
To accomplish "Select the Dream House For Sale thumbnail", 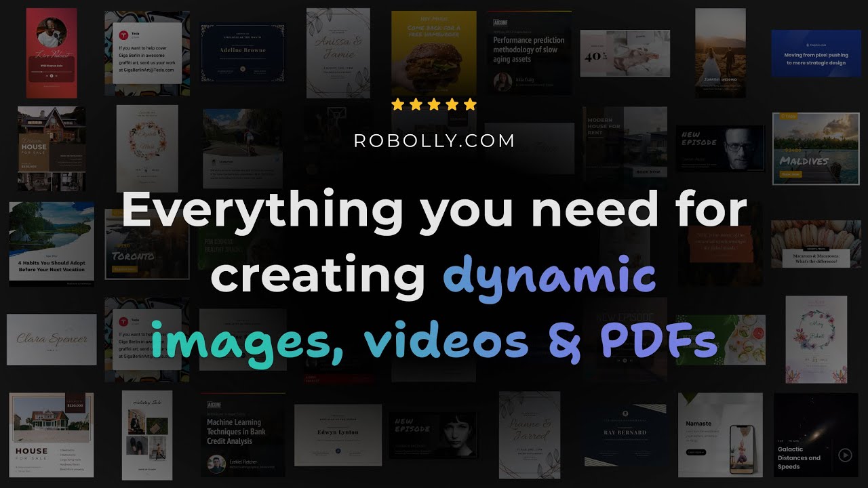I will (52, 148).
